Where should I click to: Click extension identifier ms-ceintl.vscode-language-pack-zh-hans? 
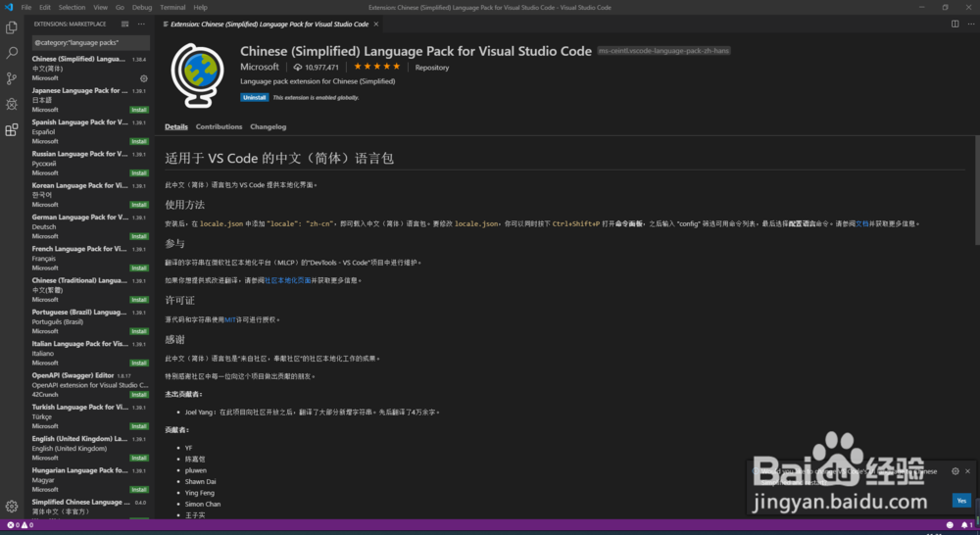[x=663, y=51]
